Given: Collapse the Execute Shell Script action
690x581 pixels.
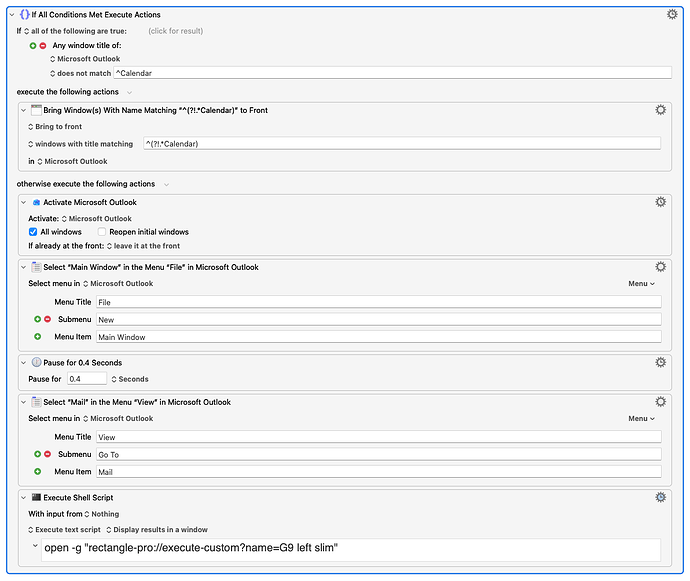Looking at the screenshot, I should pos(23,498).
